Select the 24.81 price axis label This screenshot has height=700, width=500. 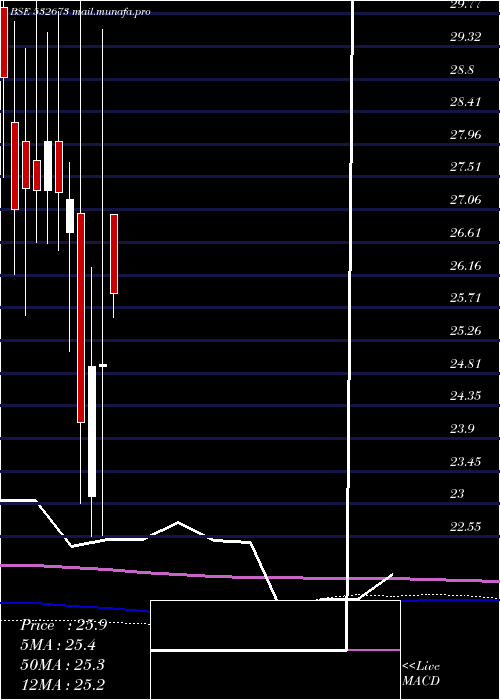(466, 363)
